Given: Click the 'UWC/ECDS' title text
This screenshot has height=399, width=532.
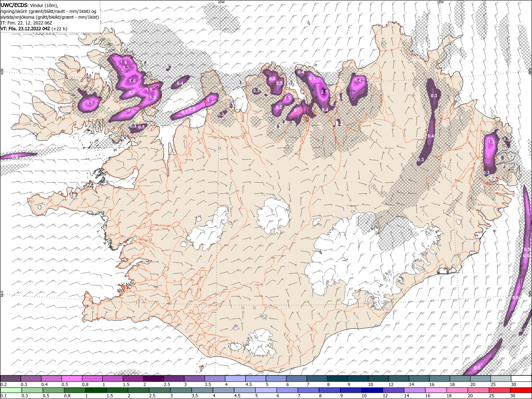Looking at the screenshot, I should 14,5.
